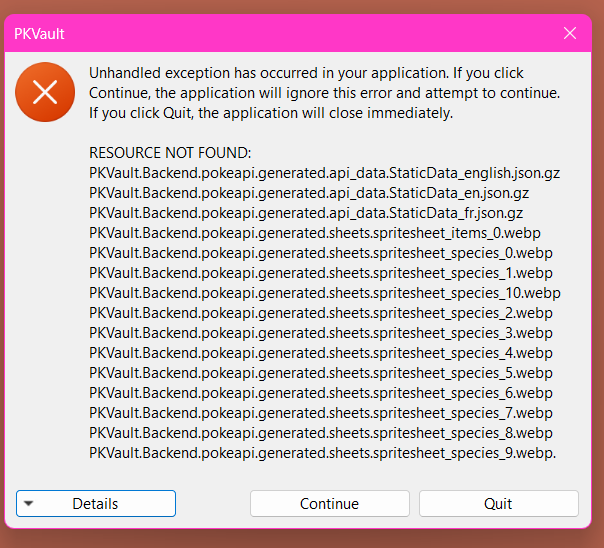Click the spritesheet_species_9.webp line
The height and width of the screenshot is (548, 604).
click(322, 453)
